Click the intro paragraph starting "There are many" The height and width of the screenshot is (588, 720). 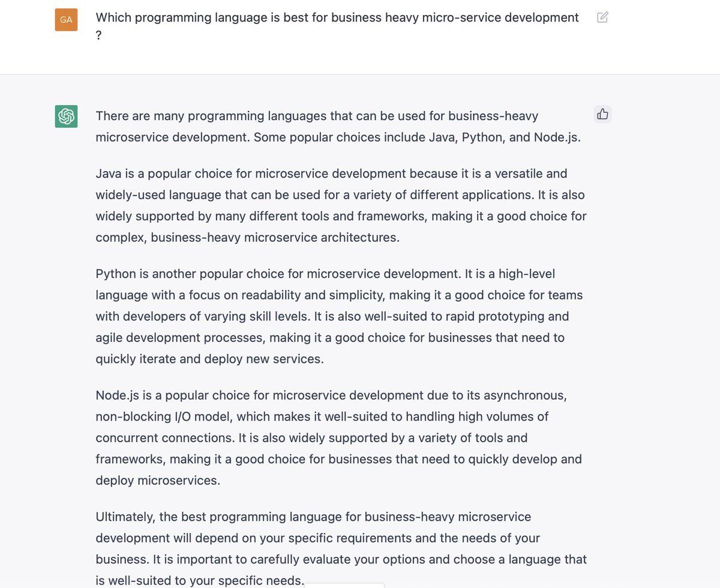[338, 126]
